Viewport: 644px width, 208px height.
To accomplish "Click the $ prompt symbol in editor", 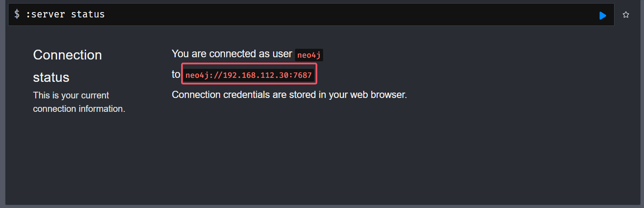I will (17, 14).
